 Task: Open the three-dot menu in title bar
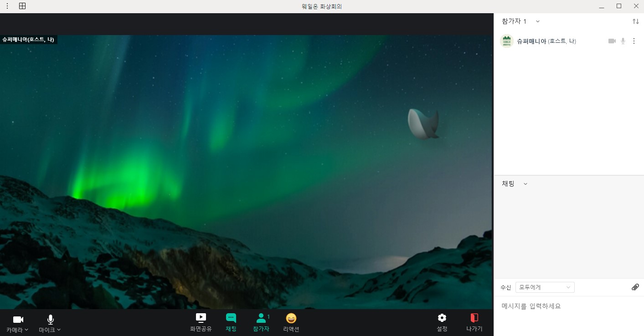7,6
